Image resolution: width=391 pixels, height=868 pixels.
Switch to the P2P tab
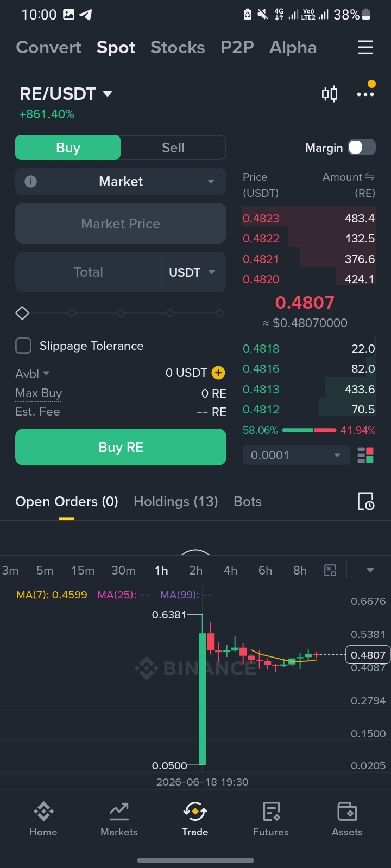tap(237, 47)
